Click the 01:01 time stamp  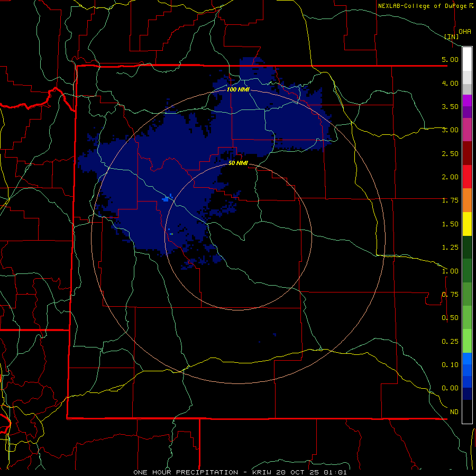335,472
